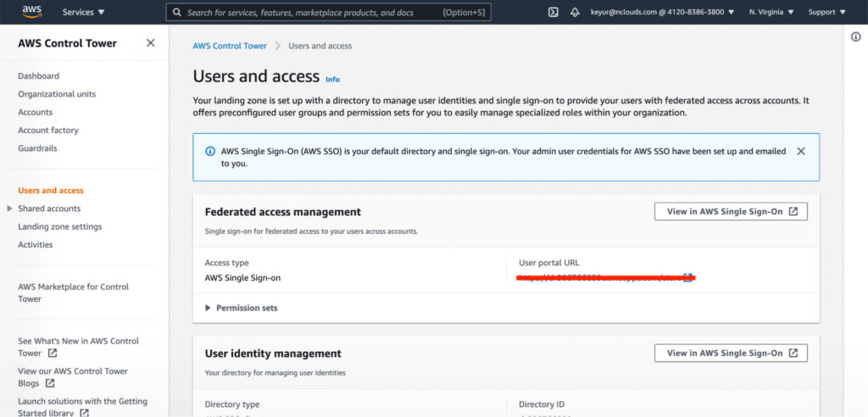
Task: Focus the AWS services search field
Action: click(x=328, y=12)
